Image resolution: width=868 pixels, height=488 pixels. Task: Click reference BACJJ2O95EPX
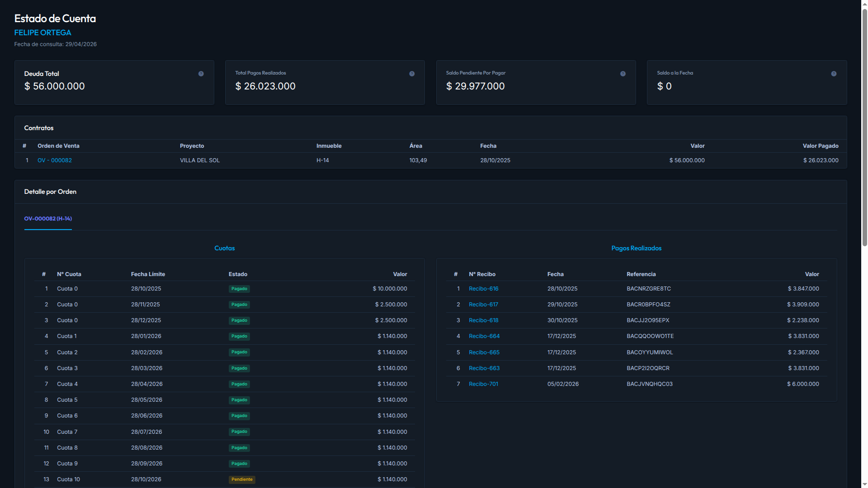[648, 320]
